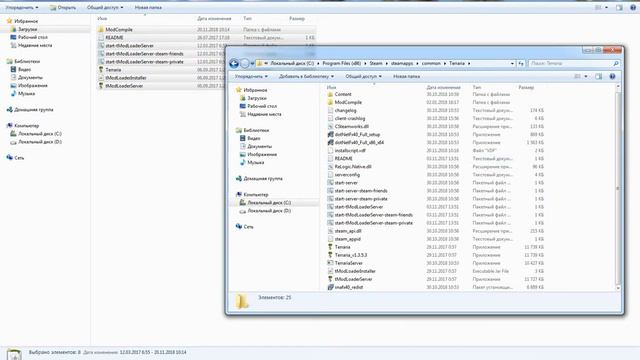Click Новая папка in background Загрузки window
640x360 pixels.
pyautogui.click(x=148, y=7)
